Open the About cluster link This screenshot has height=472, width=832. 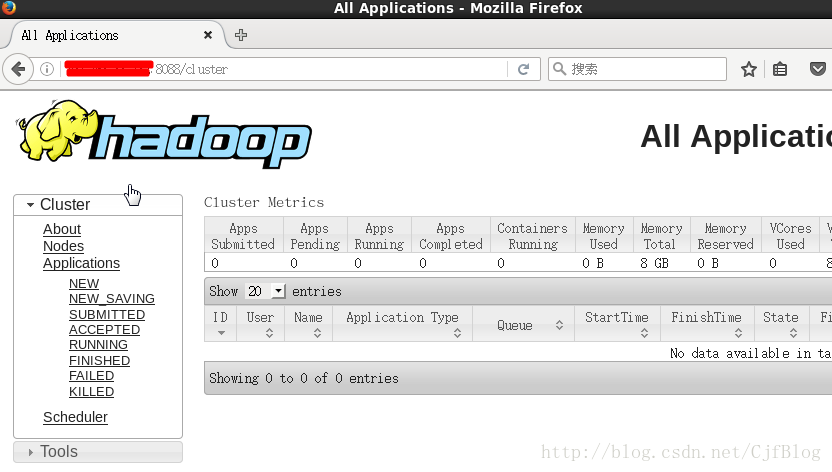click(62, 229)
